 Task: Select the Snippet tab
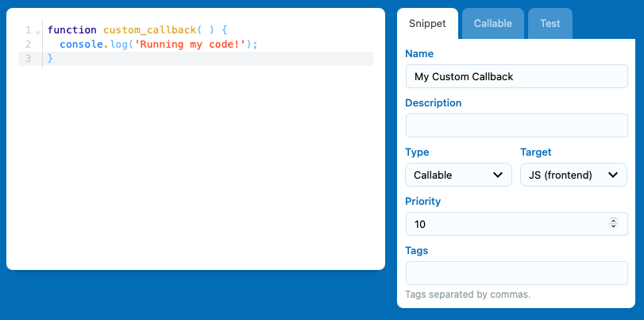point(427,23)
